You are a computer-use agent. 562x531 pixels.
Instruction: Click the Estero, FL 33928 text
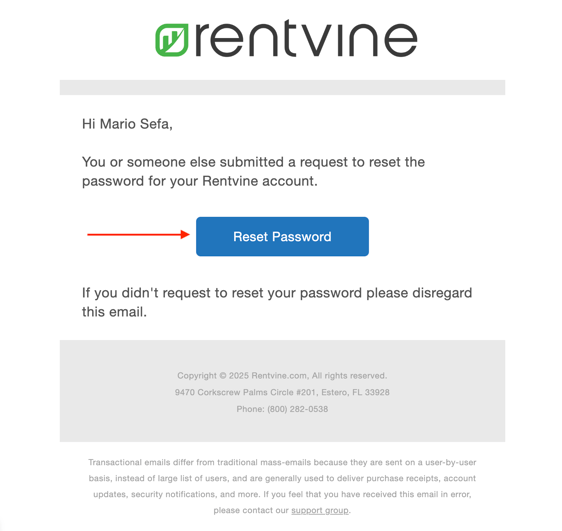355,392
